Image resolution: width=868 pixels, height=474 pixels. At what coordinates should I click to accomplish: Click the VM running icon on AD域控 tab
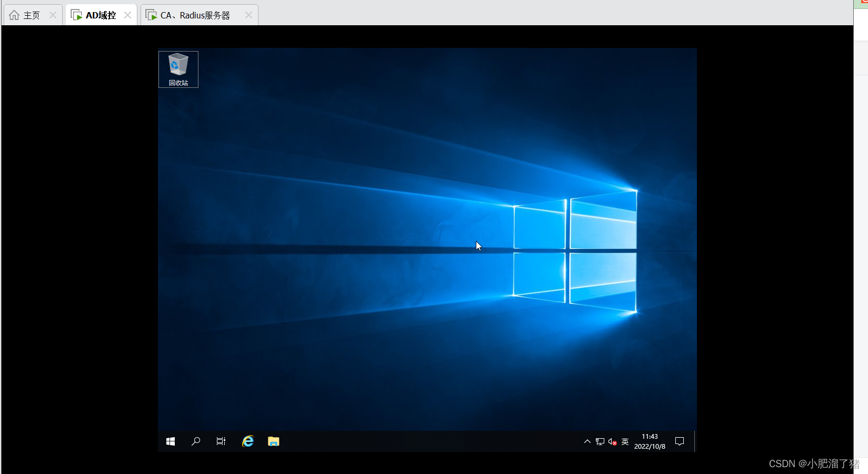76,15
